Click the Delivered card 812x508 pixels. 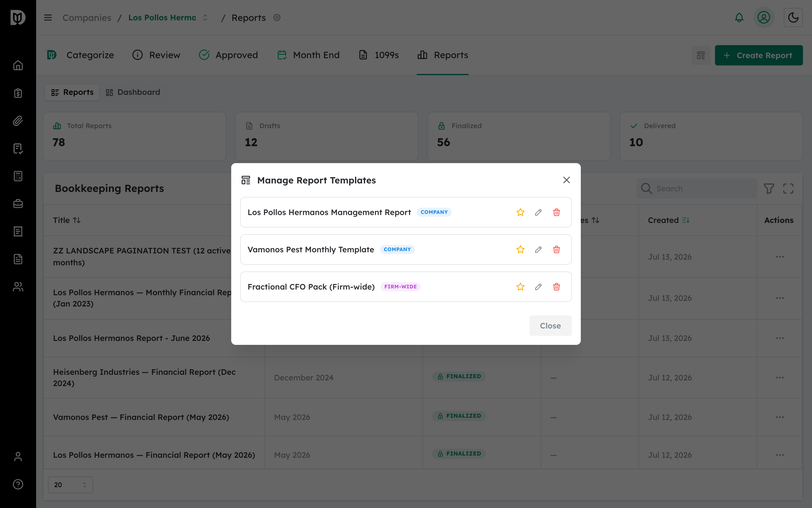[711, 136]
